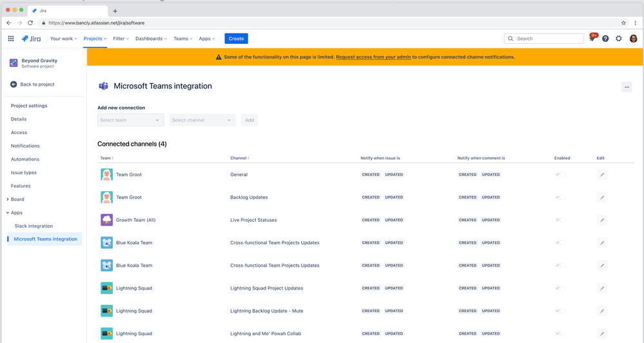644x343 pixels.
Task: Open the notifications bell icon
Action: coord(592,38)
